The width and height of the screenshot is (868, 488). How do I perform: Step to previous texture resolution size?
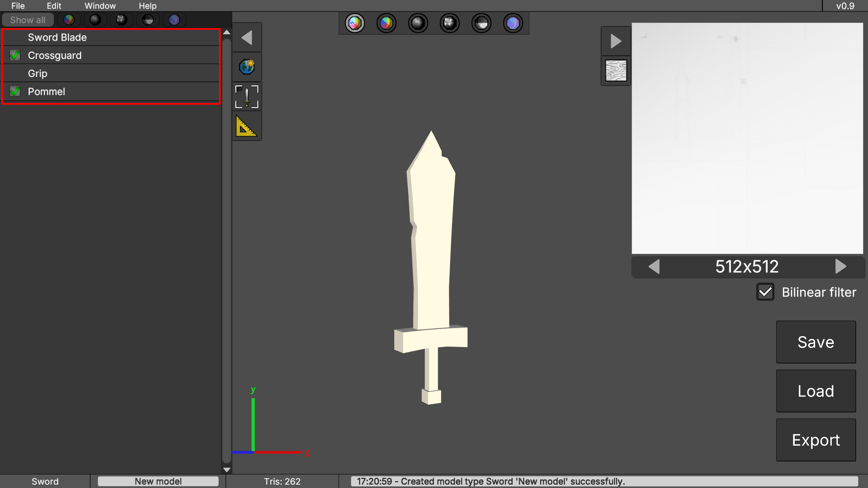(x=654, y=267)
